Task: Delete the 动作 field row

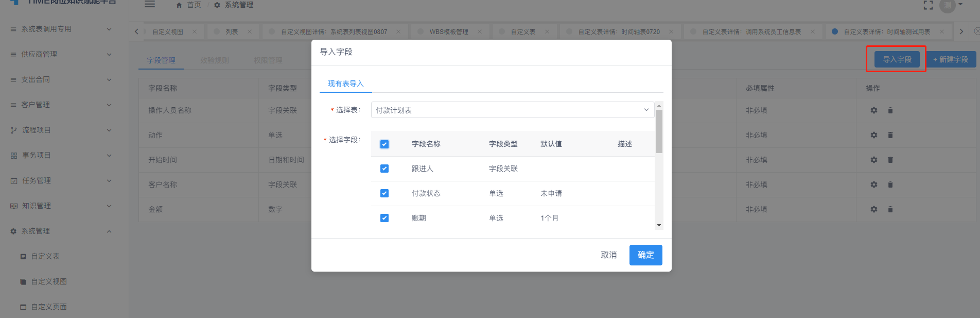Action: 890,135
